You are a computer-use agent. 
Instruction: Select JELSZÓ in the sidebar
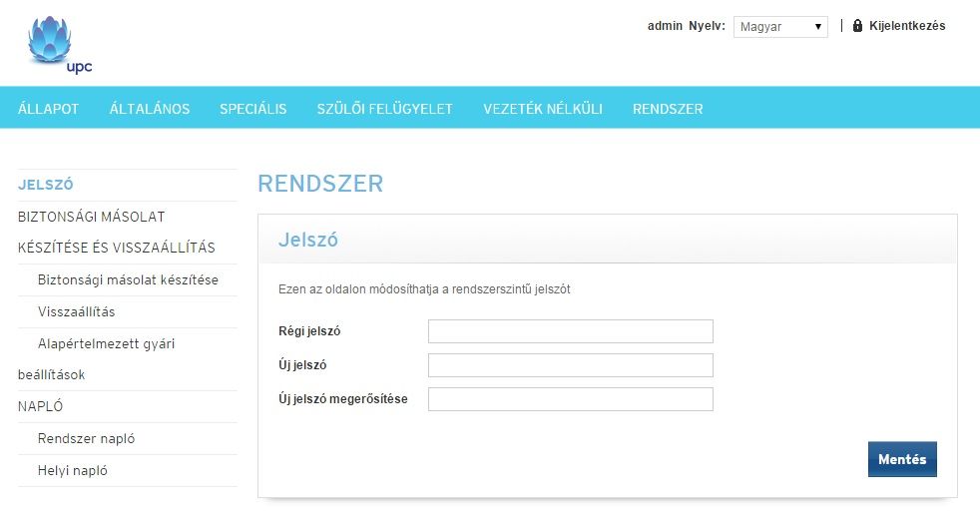46,185
